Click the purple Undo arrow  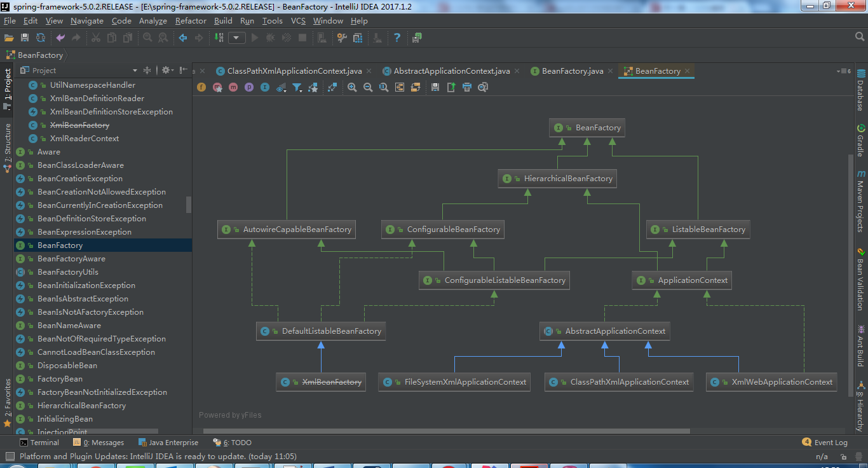(x=60, y=38)
